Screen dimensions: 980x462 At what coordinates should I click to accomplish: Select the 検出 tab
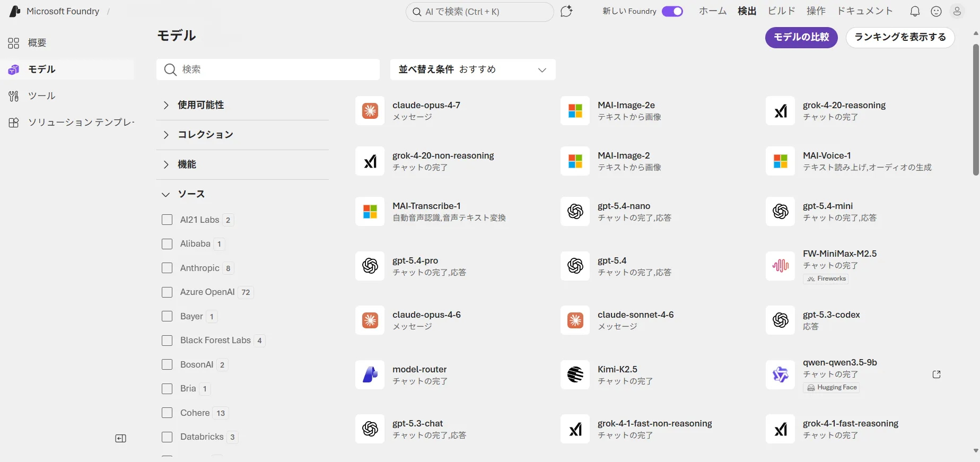pyautogui.click(x=747, y=11)
